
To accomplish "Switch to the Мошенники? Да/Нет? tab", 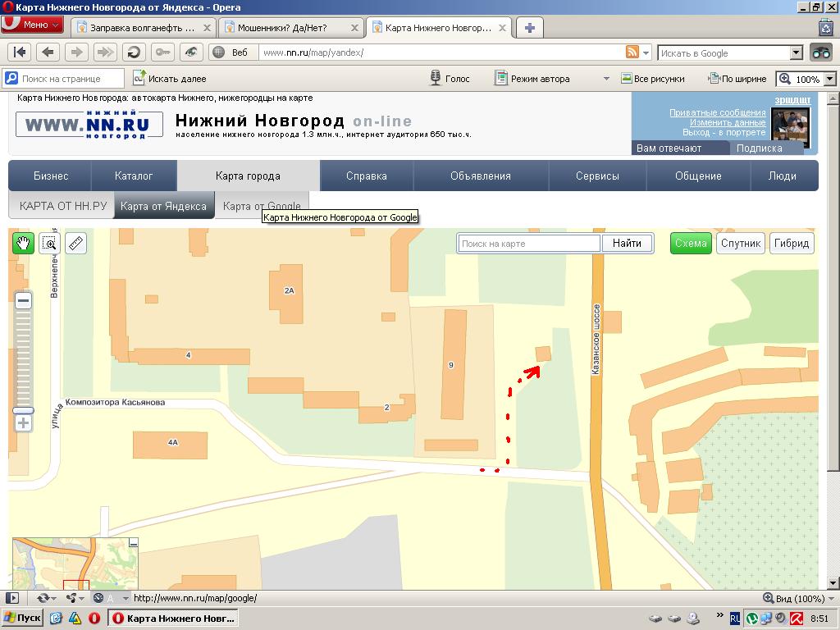I will [x=282, y=28].
